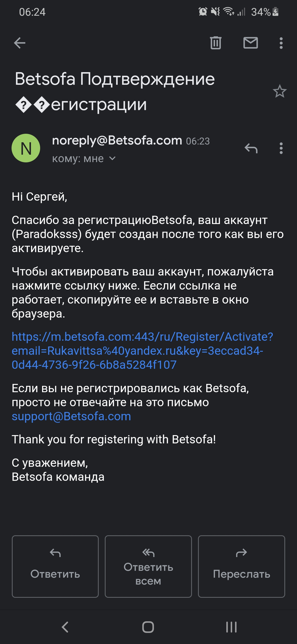Tap the support@Betsofa.com email link
The height and width of the screenshot is (644, 297).
71,416
